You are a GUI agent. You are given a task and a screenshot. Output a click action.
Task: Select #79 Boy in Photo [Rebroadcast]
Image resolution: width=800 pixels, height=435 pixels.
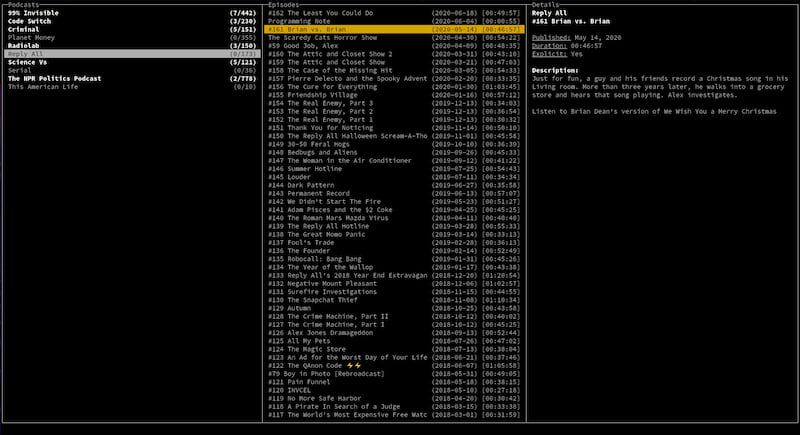[x=394, y=373]
